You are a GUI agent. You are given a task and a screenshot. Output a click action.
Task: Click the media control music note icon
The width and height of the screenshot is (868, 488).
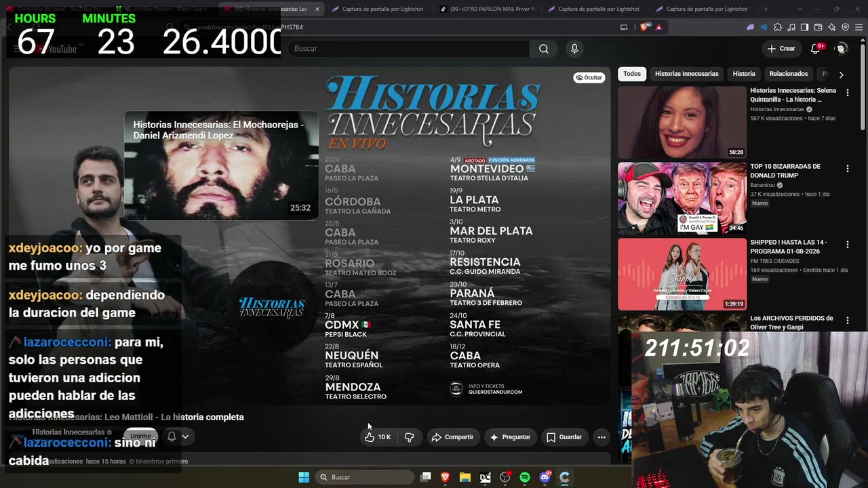791,27
